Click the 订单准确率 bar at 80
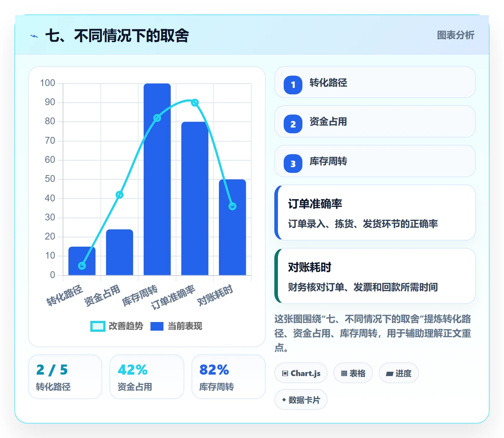This screenshot has height=438, width=504. click(195, 198)
